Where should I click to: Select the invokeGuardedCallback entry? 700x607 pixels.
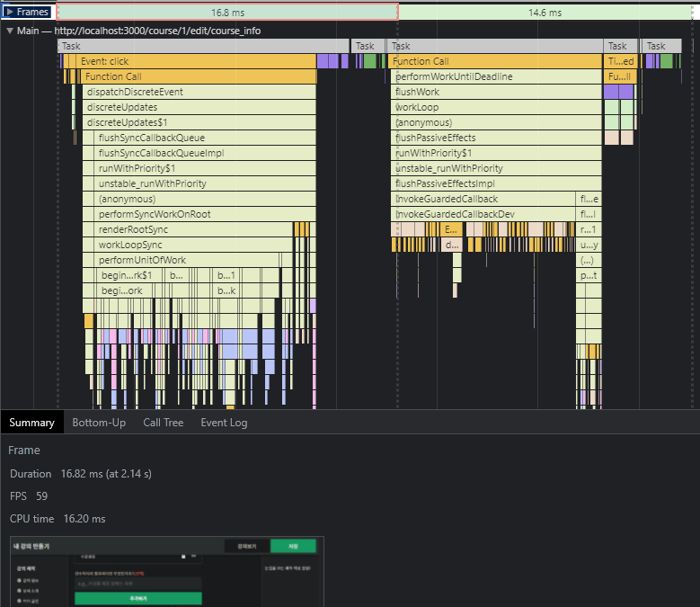483,199
